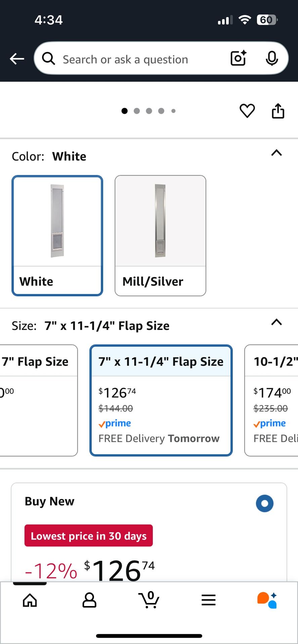Image resolution: width=298 pixels, height=644 pixels.
Task: Collapse the Color section chevron
Action: 276,153
